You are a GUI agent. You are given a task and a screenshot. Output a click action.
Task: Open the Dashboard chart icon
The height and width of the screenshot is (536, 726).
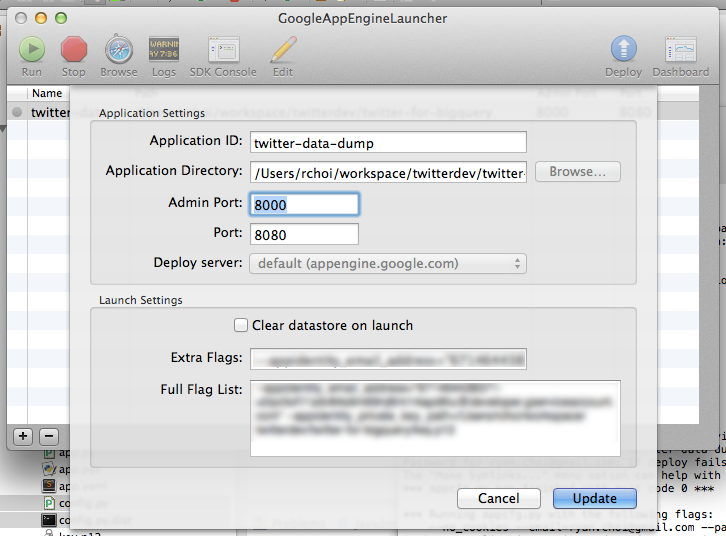(681, 49)
